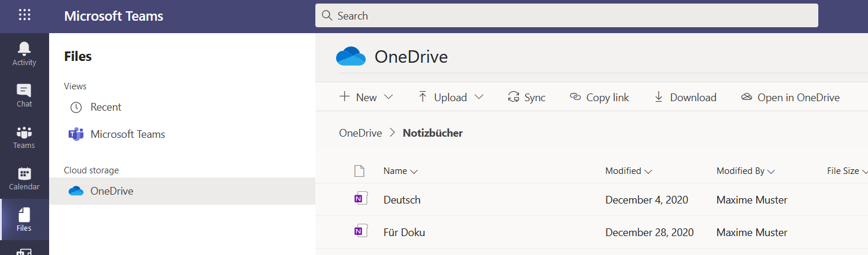Go to OneDrive breadcrumb root
The image size is (868, 255).
click(360, 133)
